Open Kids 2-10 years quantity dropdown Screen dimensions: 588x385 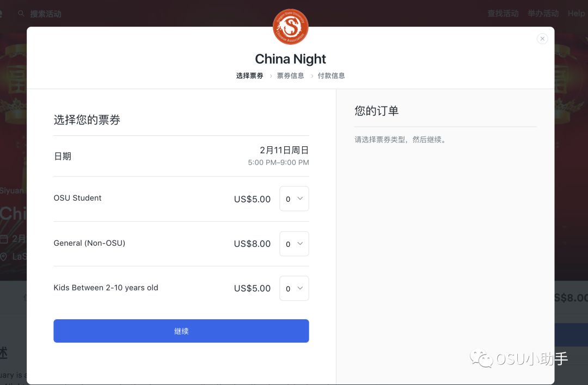(295, 288)
